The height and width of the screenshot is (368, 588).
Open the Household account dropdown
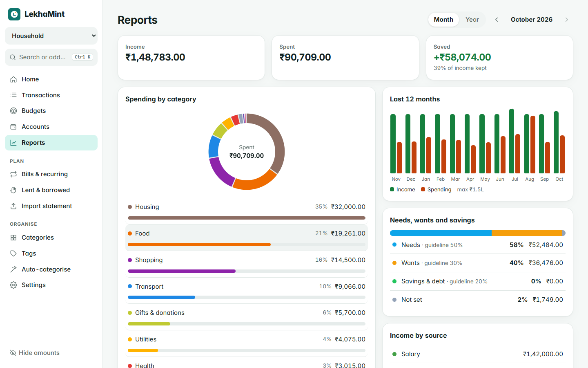tap(51, 36)
